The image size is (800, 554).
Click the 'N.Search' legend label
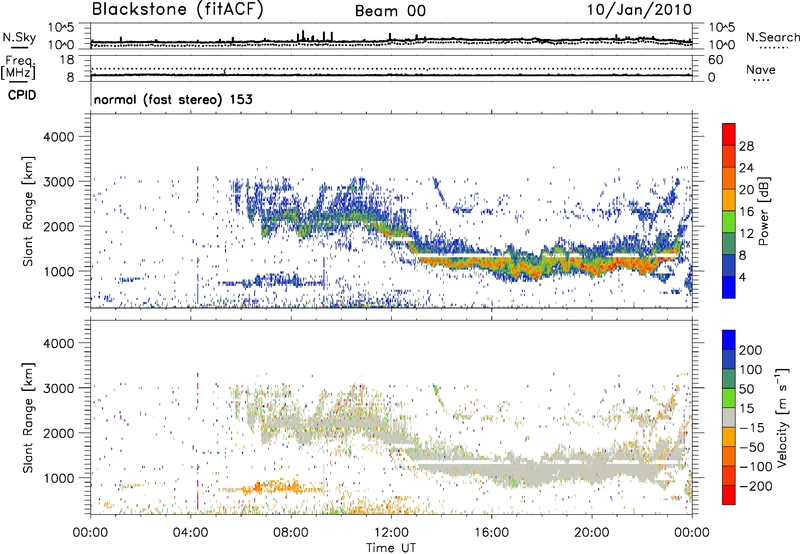click(x=772, y=37)
